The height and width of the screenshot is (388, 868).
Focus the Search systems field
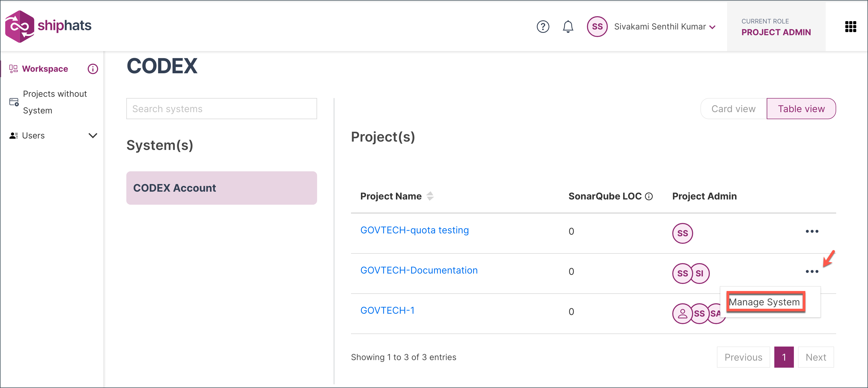pos(221,109)
